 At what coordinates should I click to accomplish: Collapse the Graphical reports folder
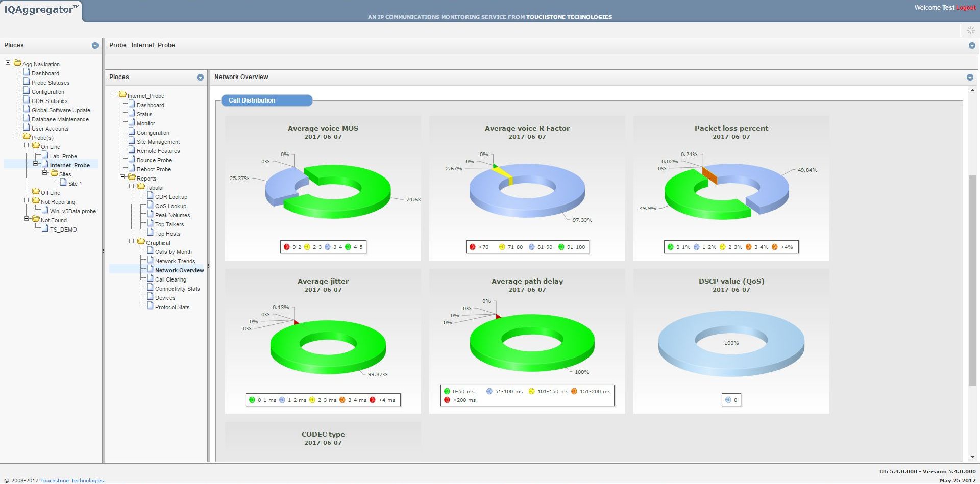click(131, 241)
